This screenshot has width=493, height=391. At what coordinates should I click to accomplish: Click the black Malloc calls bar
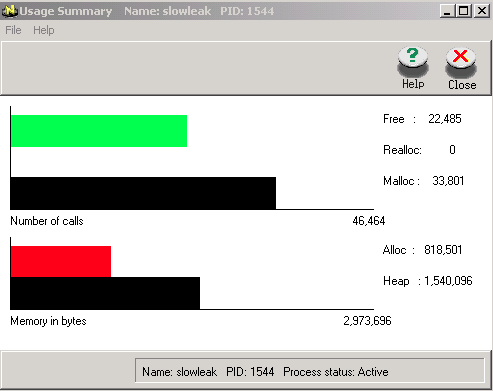[143, 193]
